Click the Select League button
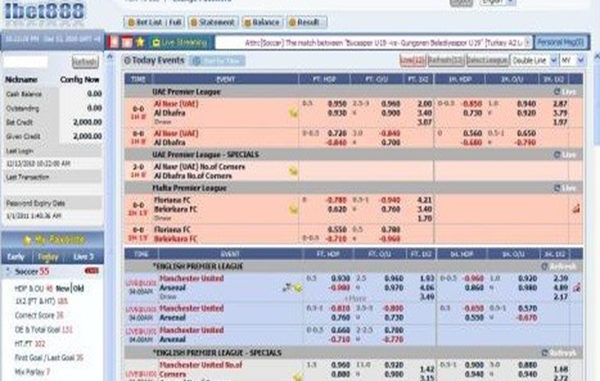600x381 pixels. (x=487, y=60)
